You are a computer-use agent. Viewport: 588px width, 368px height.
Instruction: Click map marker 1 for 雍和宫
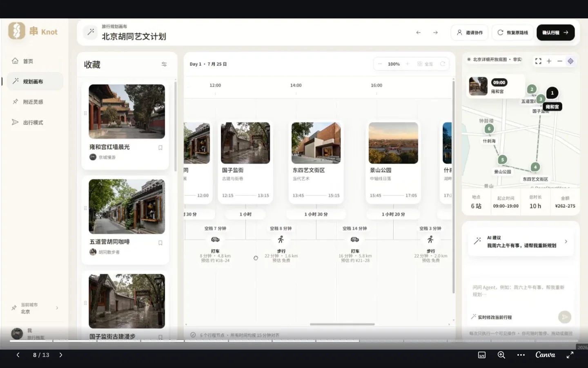point(552,93)
